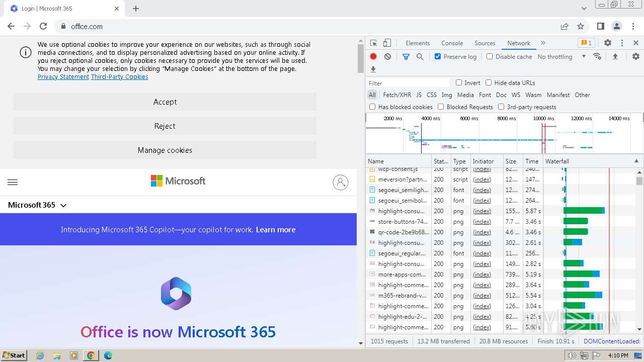The image size is (644, 362).
Task: Open Third-Party Cookies link
Action: tap(120, 77)
